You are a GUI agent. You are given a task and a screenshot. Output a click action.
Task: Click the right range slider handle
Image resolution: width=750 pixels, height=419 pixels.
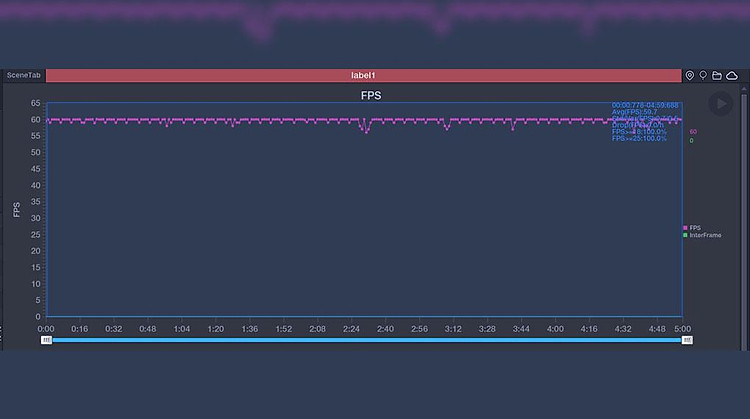click(687, 340)
